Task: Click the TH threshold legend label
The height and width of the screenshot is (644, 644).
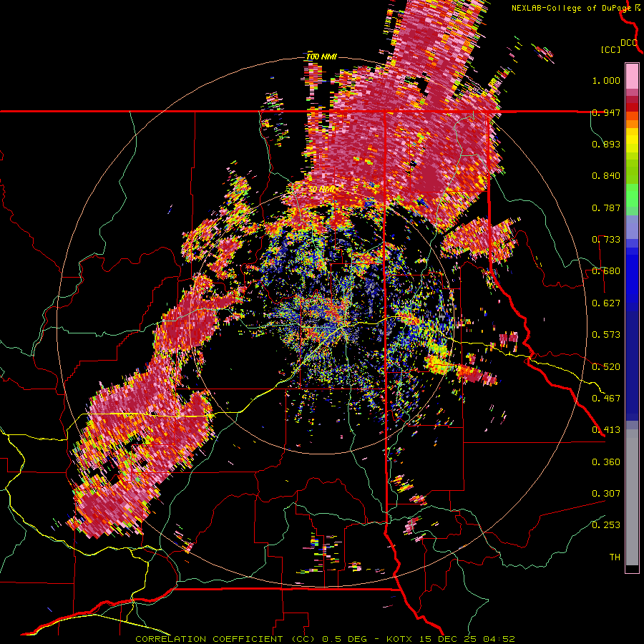Action: [x=615, y=557]
